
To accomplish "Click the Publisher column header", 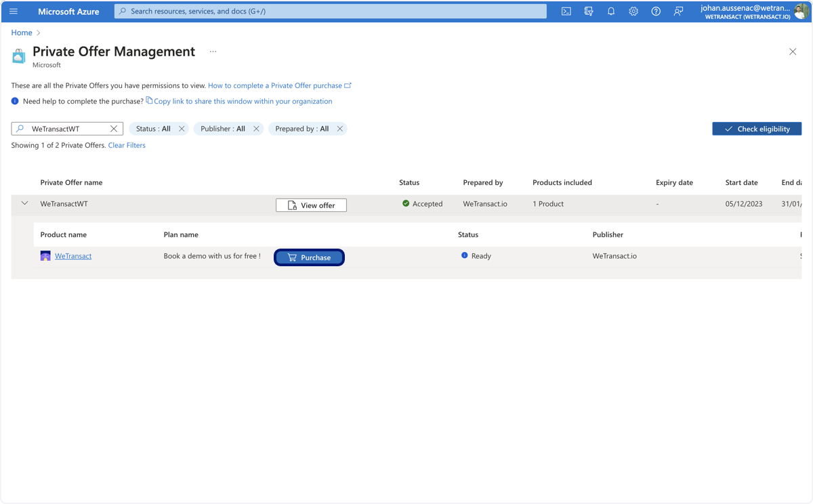I will point(608,234).
